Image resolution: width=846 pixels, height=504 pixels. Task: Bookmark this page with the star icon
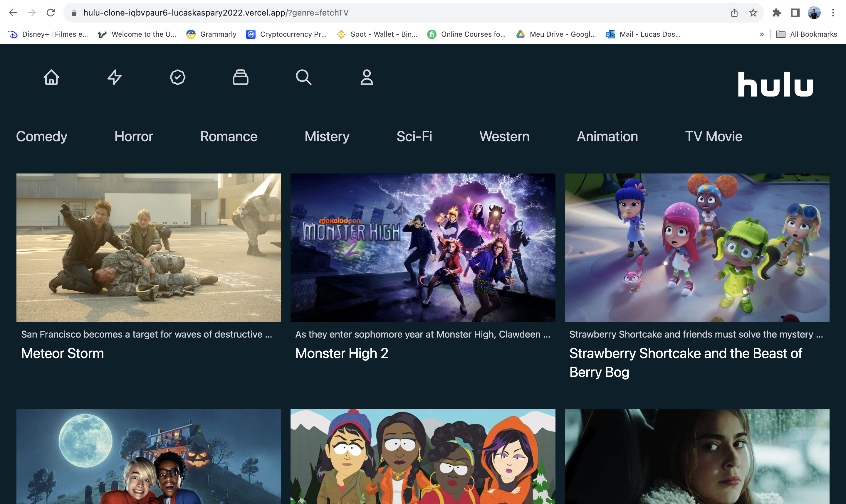[x=753, y=13]
